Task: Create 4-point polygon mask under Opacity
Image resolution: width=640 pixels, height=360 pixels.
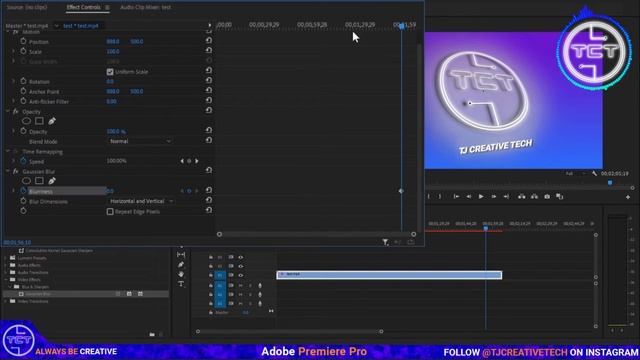Action: [x=39, y=121]
